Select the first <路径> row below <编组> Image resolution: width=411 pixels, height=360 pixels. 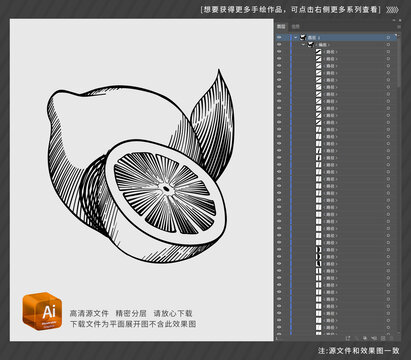coord(337,52)
